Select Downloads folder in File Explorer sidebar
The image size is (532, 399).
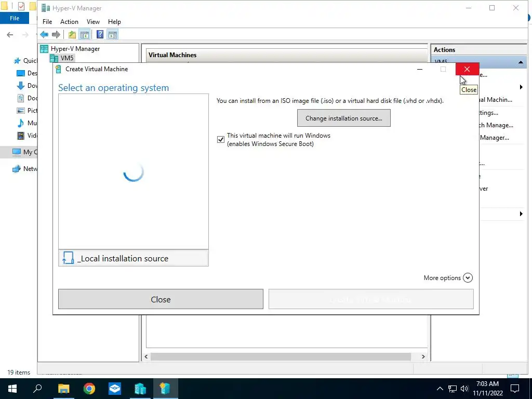27,86
